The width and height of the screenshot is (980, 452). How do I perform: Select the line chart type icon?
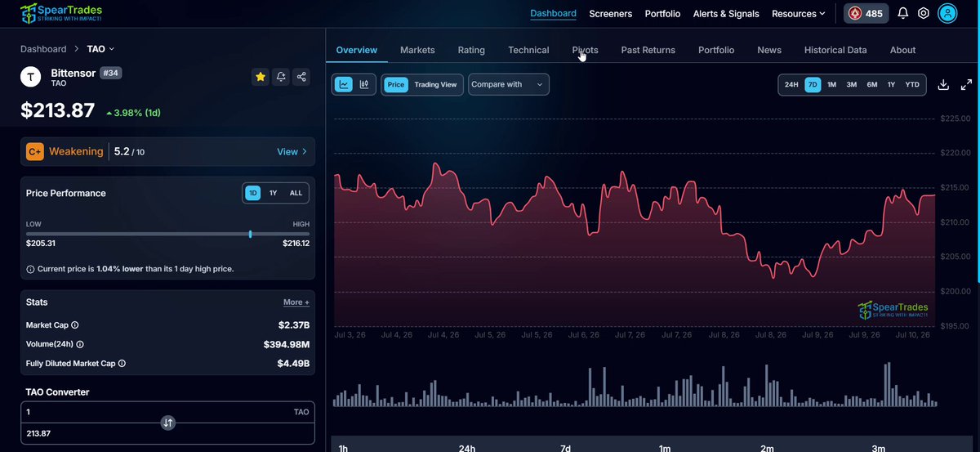coord(344,84)
